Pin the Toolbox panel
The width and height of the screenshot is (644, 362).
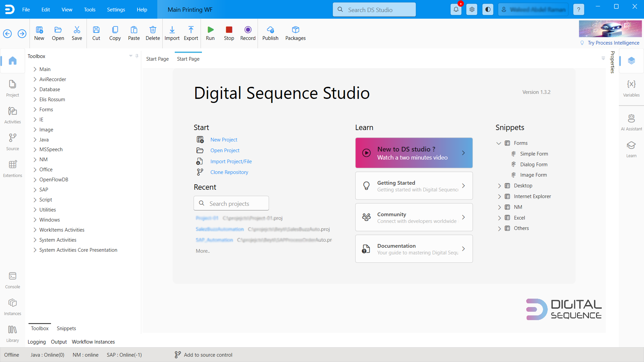coord(137,56)
